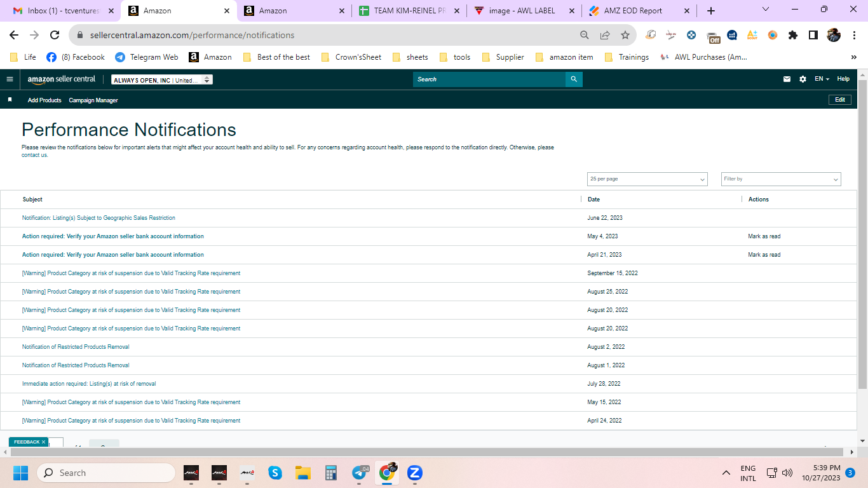This screenshot has height=488, width=868.
Task: Open the September 15, 2022 Valid Tracking warning
Action: (131, 273)
